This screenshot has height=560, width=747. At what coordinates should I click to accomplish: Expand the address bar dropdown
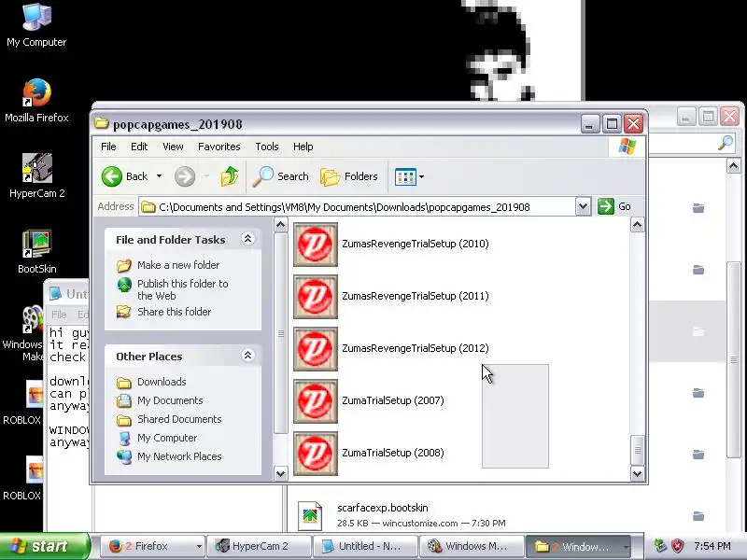tap(583, 206)
